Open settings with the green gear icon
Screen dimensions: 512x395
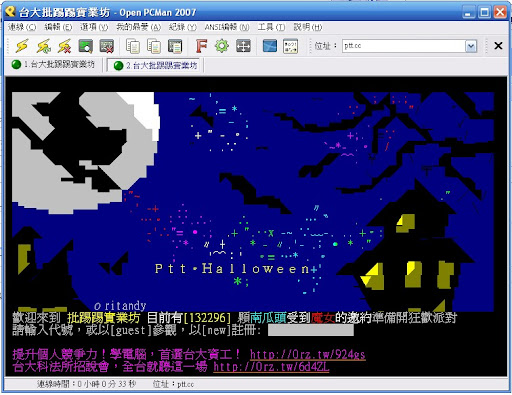(x=222, y=46)
